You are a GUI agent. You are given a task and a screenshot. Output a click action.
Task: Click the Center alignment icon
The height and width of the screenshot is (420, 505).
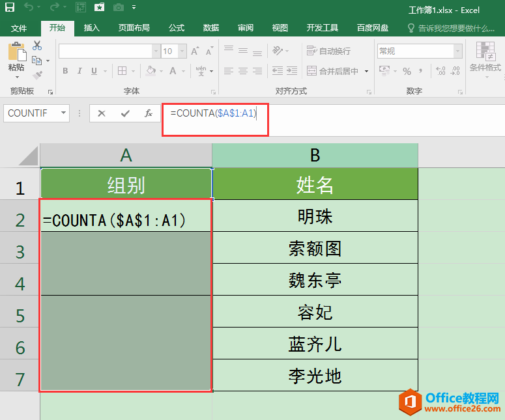(243, 71)
